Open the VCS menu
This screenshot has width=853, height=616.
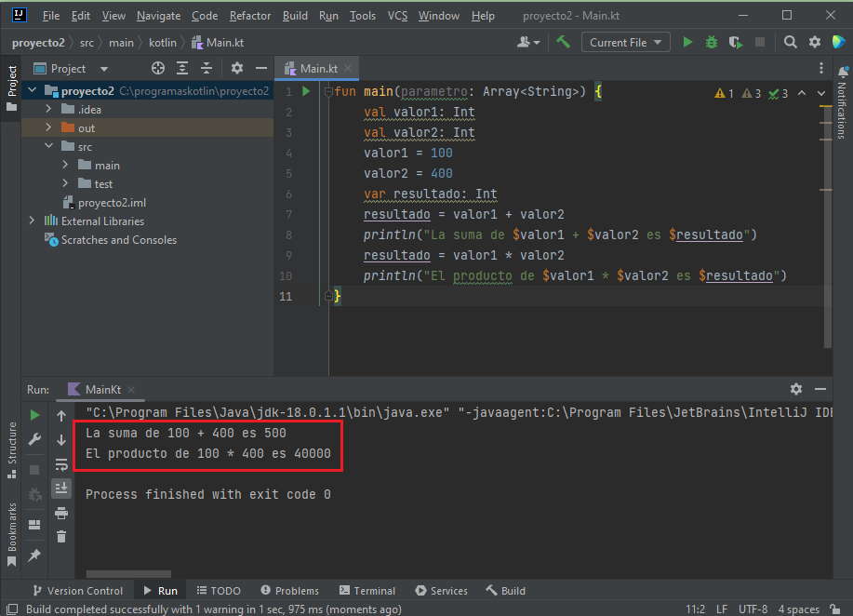397,16
